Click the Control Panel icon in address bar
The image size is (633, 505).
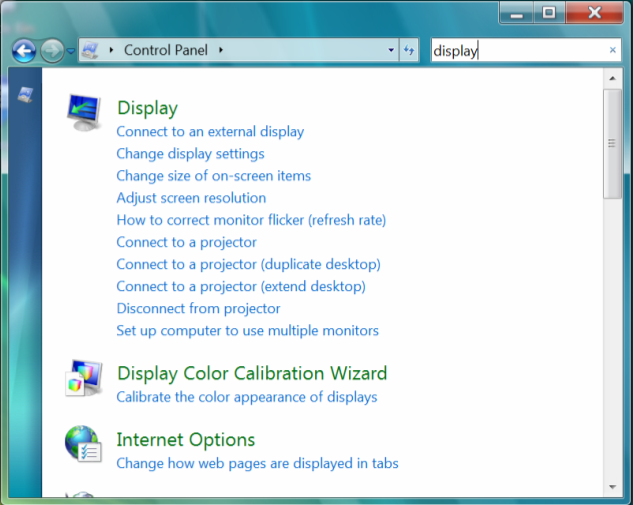click(90, 50)
